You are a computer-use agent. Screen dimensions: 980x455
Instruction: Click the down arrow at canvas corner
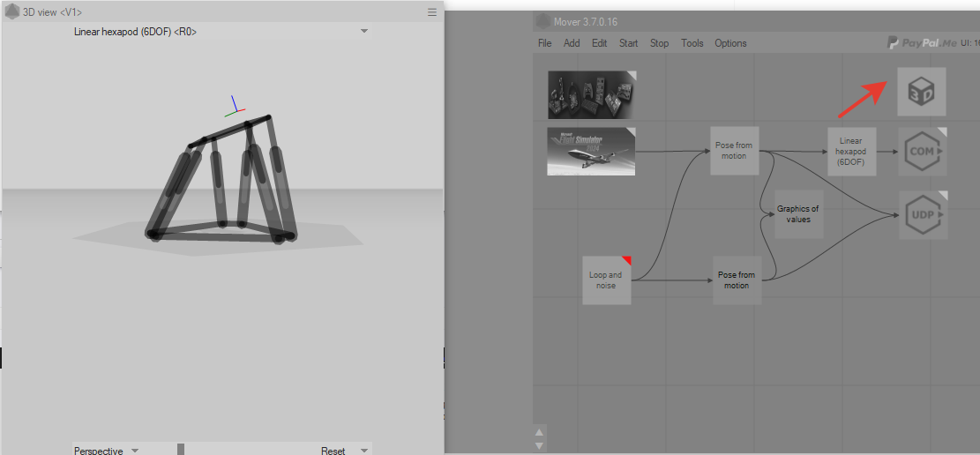[539, 445]
